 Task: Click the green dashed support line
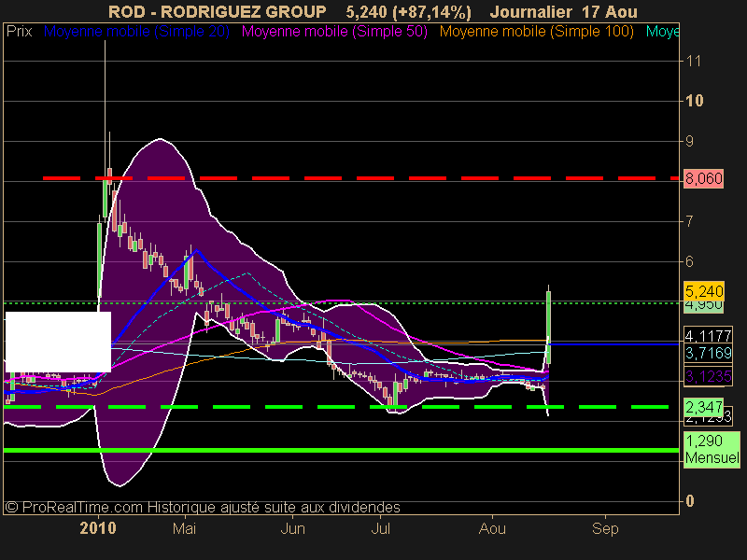[336, 407]
